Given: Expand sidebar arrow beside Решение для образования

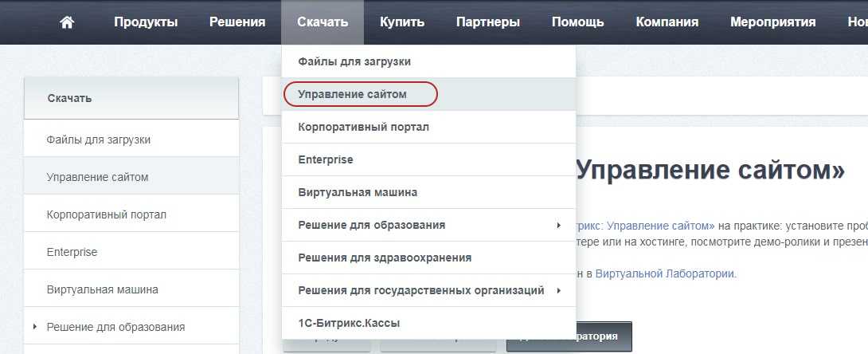Looking at the screenshot, I should click(x=35, y=327).
